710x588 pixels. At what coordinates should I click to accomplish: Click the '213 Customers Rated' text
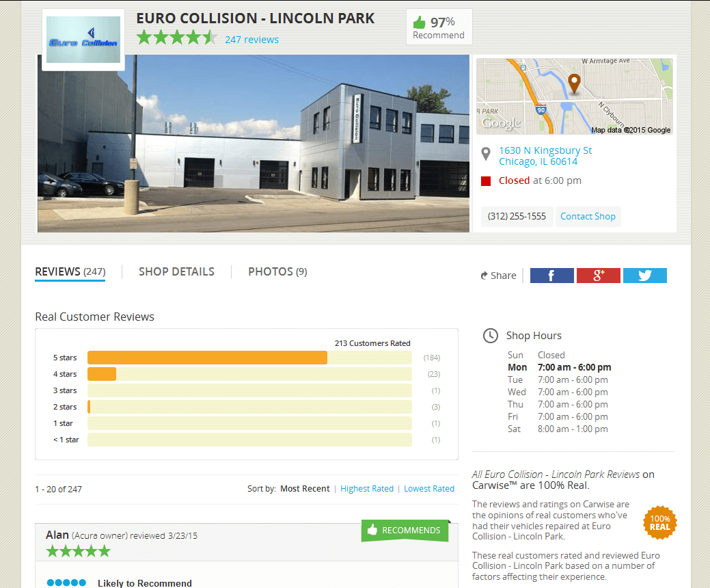tap(372, 343)
